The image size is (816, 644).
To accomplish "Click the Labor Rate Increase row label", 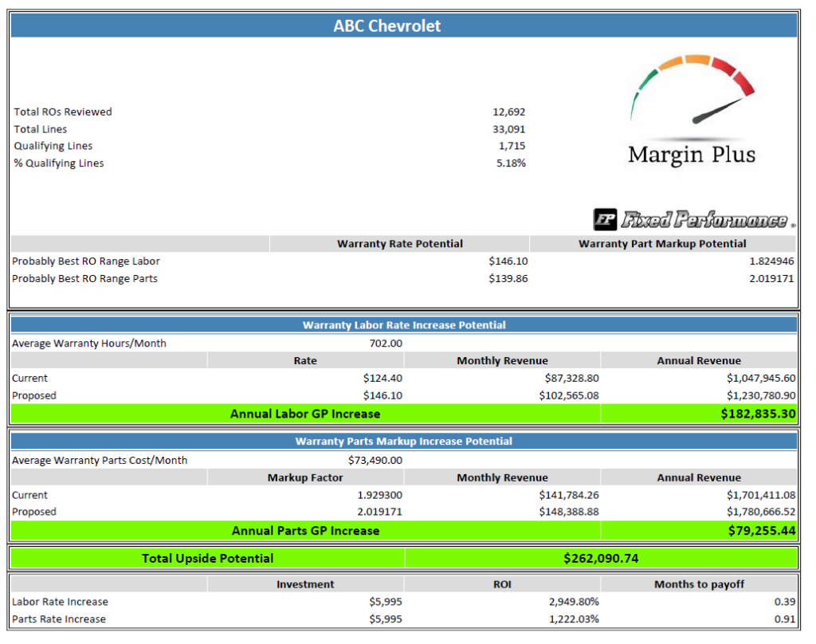I will click(61, 602).
